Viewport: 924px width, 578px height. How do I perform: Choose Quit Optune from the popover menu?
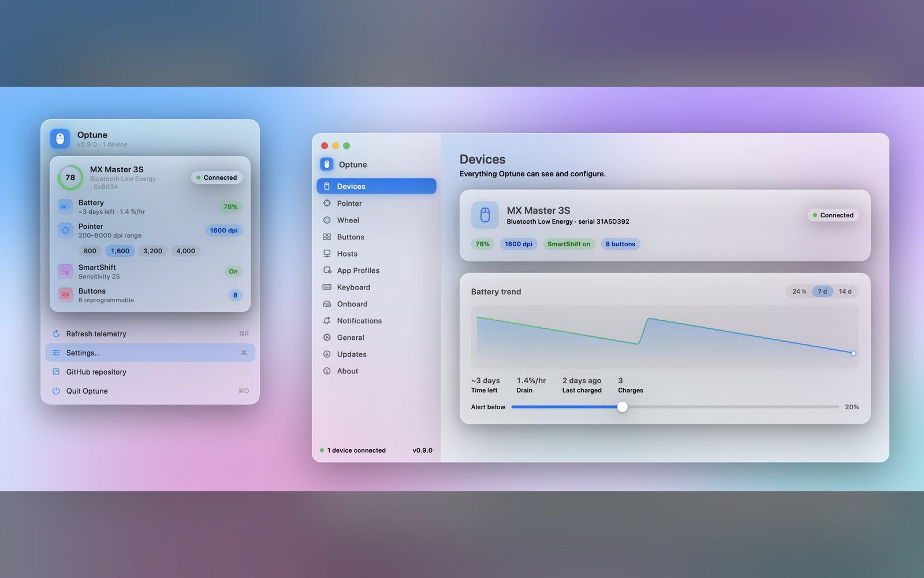pyautogui.click(x=150, y=391)
